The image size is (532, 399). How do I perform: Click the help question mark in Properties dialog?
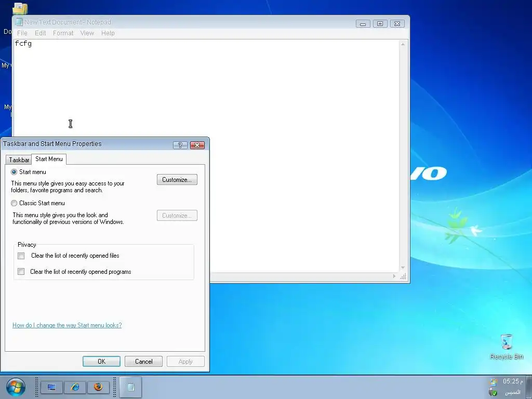pyautogui.click(x=180, y=145)
